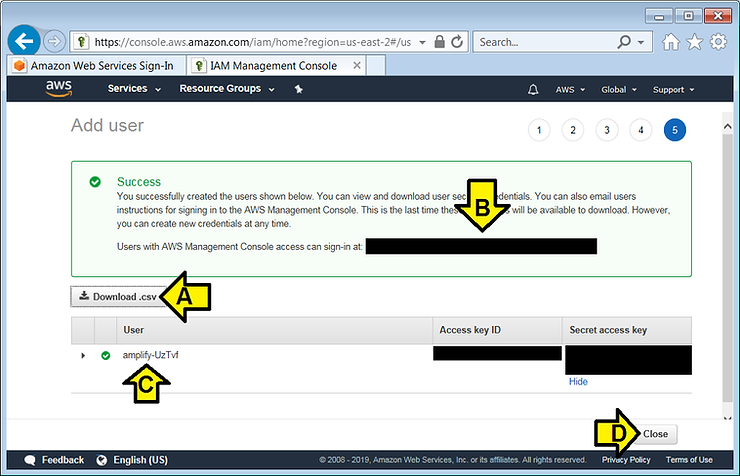Open the browser settings gear icon
The width and height of the screenshot is (740, 476).
click(x=718, y=42)
